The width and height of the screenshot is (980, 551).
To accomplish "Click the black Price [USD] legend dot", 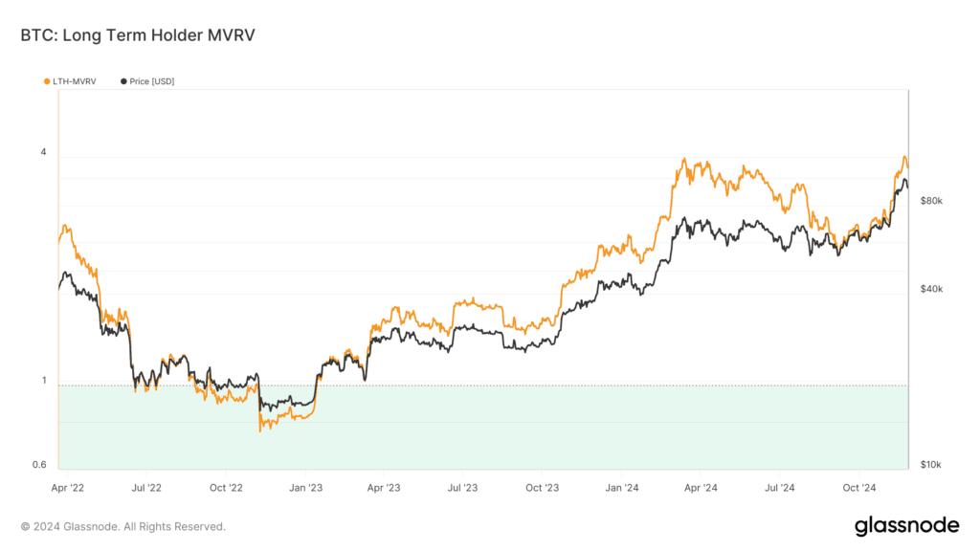I will tap(123, 82).
